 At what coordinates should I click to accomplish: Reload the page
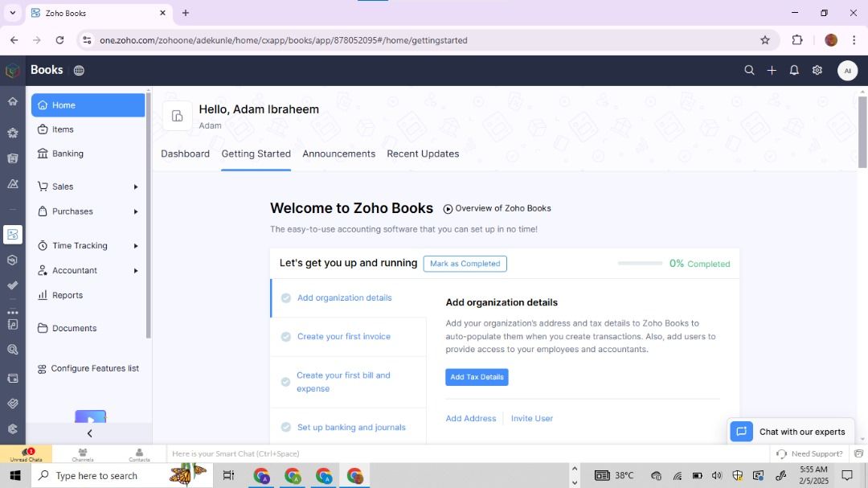pyautogui.click(x=59, y=40)
